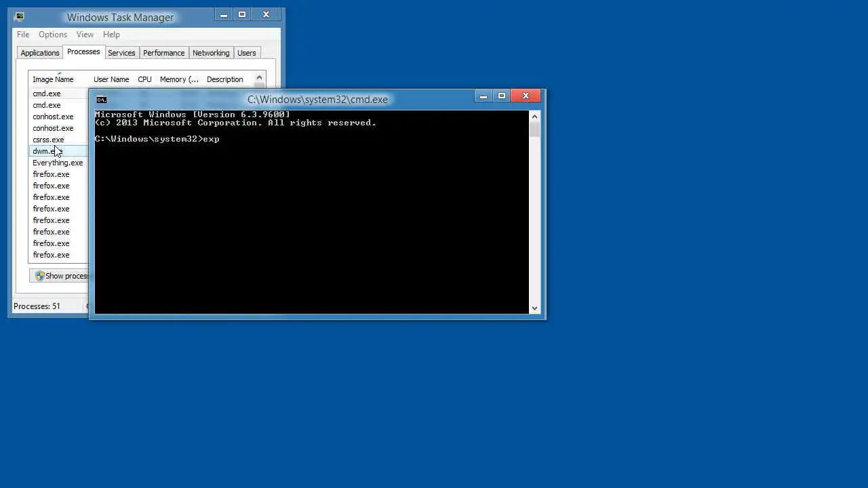Click the Microsoft Windows version text line
868x488 pixels.
pos(192,115)
